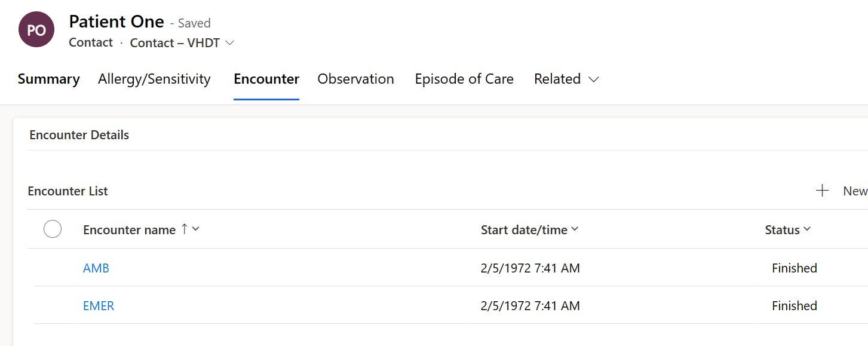868x346 pixels.
Task: Click the Finished status cell for AMB
Action: (794, 268)
